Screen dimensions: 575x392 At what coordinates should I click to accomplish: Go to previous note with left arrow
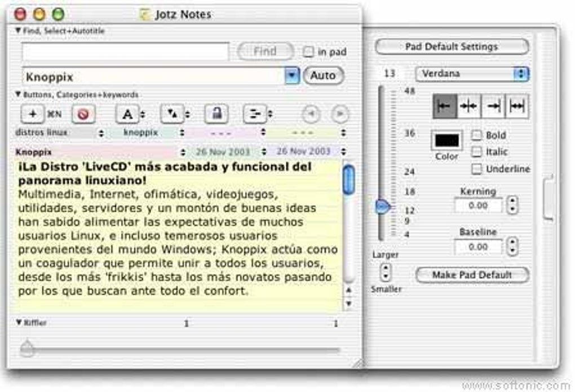coord(311,114)
